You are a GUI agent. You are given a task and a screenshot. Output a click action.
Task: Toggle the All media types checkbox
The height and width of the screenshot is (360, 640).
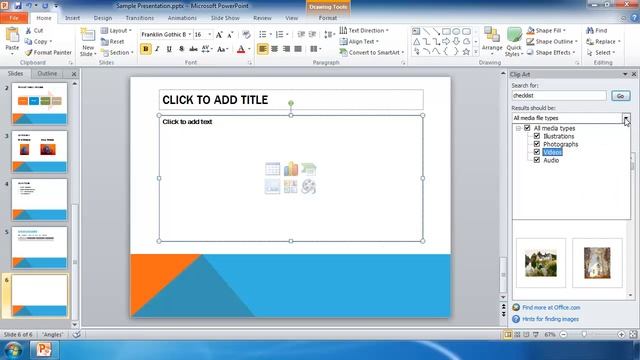tap(527, 128)
